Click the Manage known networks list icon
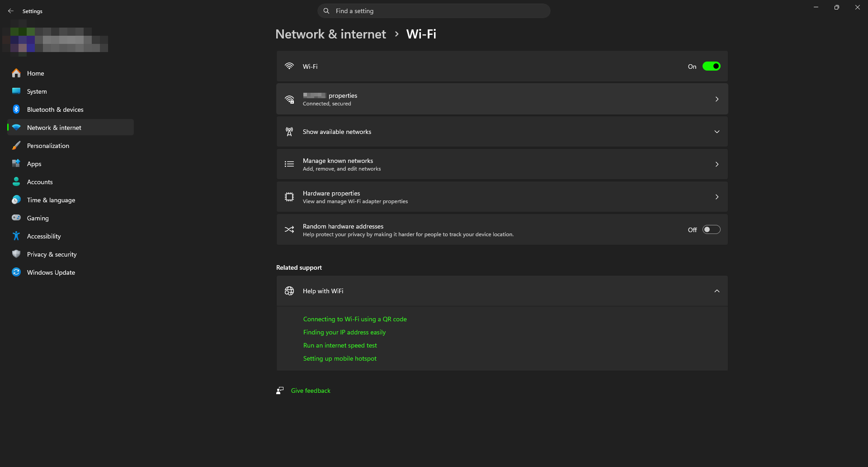The image size is (868, 467). click(x=289, y=164)
